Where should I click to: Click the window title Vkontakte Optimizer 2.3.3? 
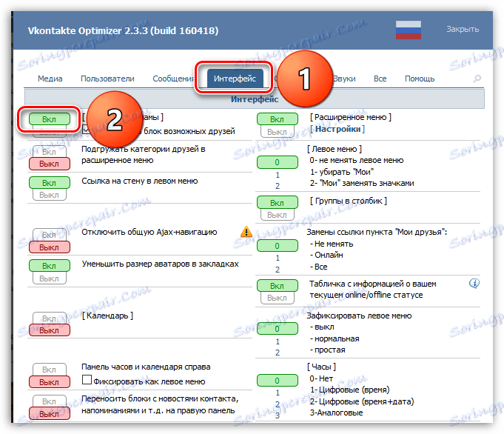point(123,30)
